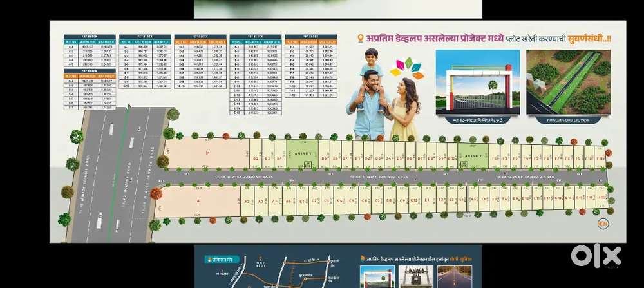Click the location map label at bottom
This screenshot has width=644, height=288.
(221, 259)
